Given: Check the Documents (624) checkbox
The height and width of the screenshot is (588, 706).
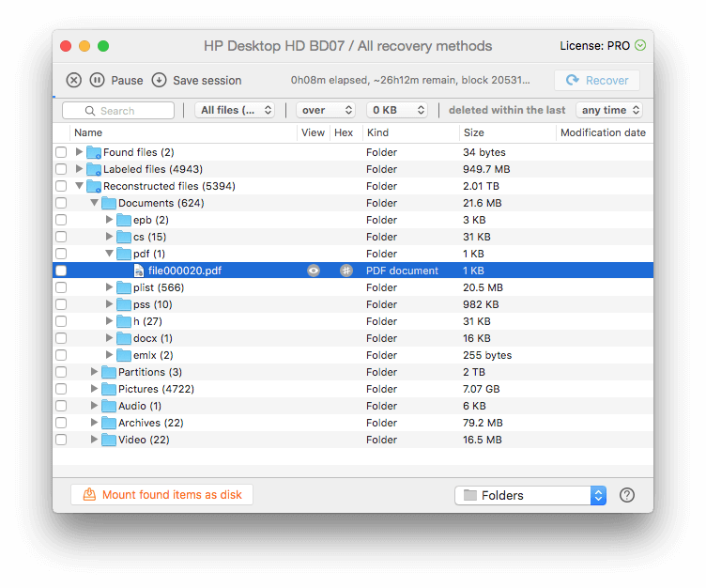Looking at the screenshot, I should (x=61, y=203).
